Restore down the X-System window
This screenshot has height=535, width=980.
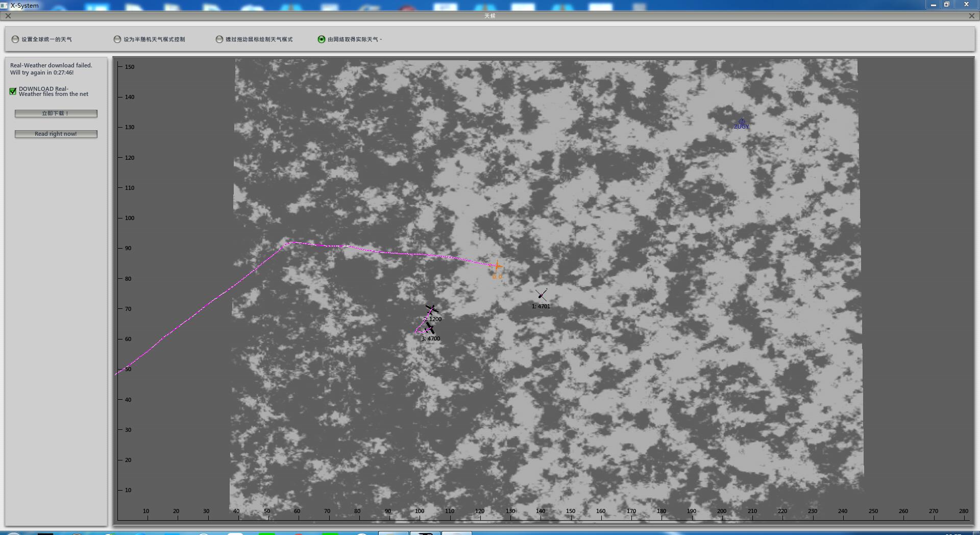pyautogui.click(x=947, y=5)
